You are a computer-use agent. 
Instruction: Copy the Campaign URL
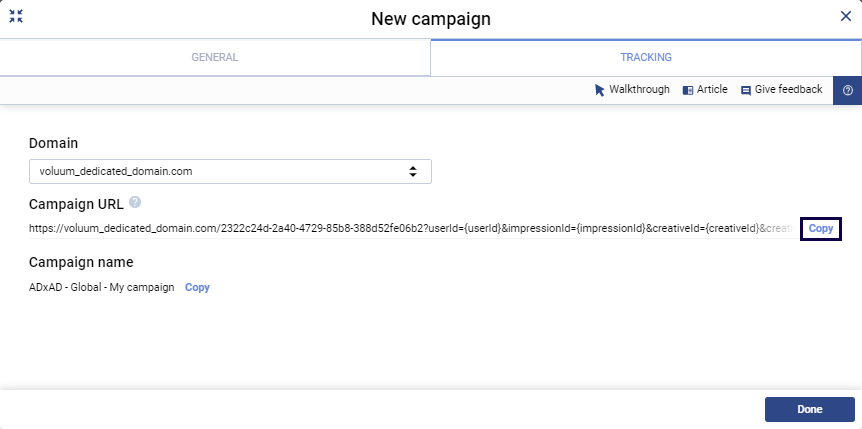click(821, 229)
